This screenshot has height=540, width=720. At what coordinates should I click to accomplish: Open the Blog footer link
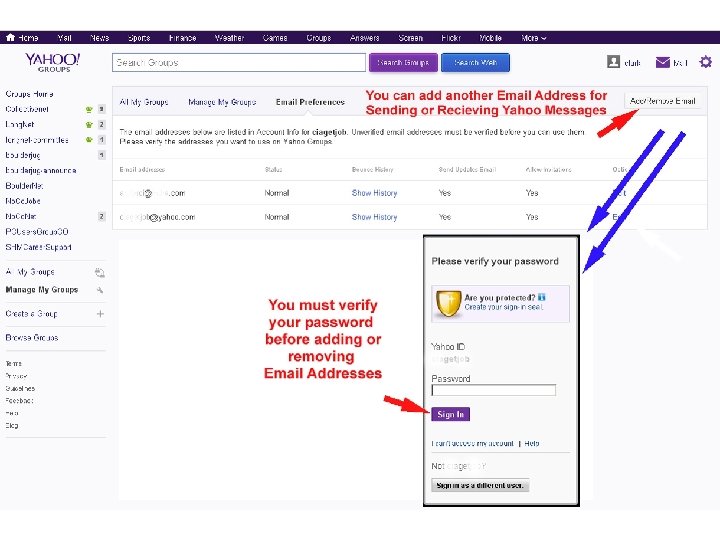[12, 425]
